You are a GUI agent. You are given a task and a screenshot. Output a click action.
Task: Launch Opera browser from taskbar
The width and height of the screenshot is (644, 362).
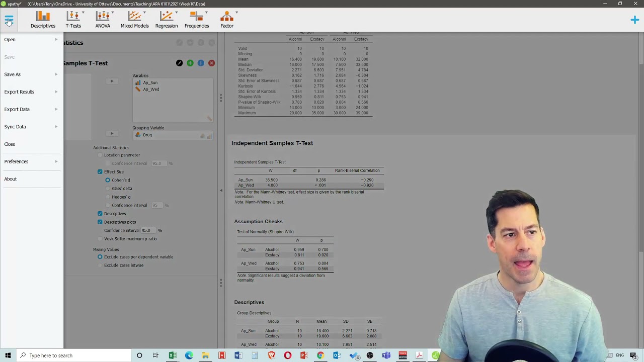point(287,355)
